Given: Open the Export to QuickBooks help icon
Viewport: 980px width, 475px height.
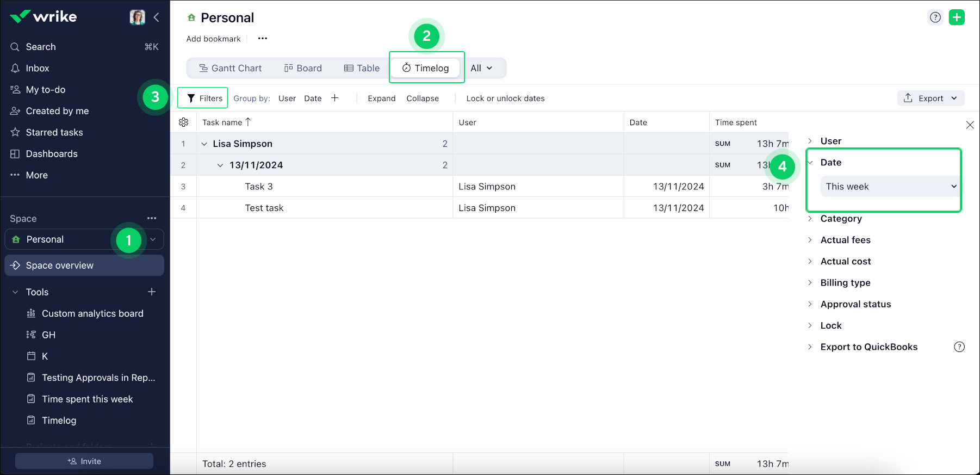Looking at the screenshot, I should tap(959, 347).
